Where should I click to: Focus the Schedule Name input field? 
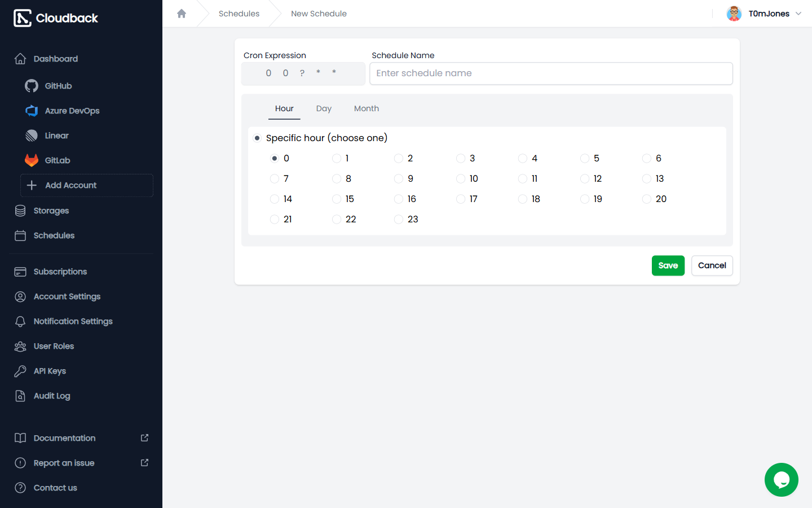click(x=551, y=73)
